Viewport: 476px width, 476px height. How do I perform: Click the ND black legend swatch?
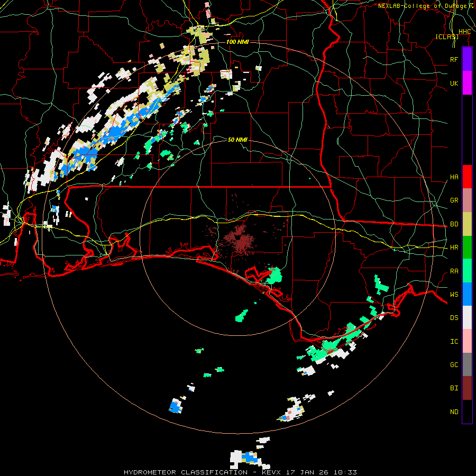point(467,411)
